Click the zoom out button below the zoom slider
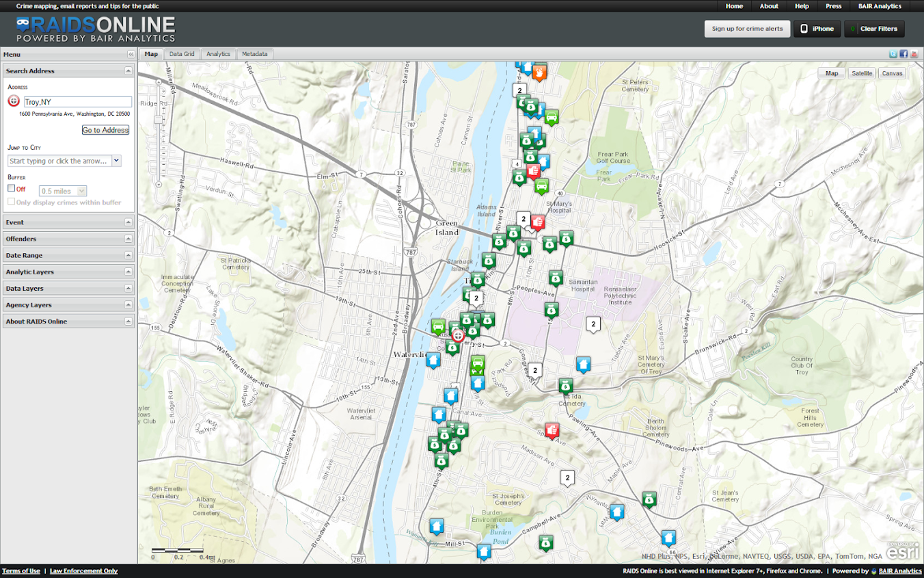The width and height of the screenshot is (924, 578). 159,184
